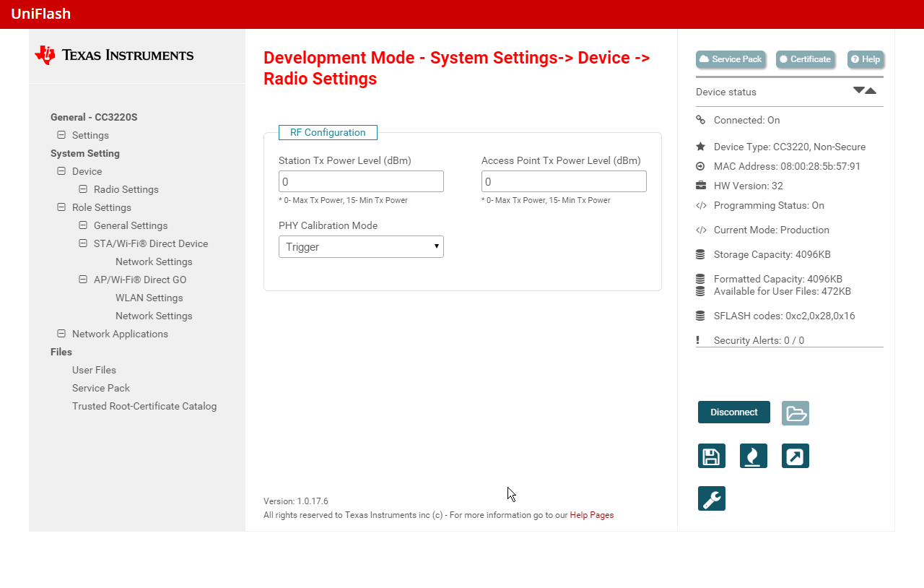Open Service Pack under Files
The width and height of the screenshot is (924, 588).
tap(101, 388)
